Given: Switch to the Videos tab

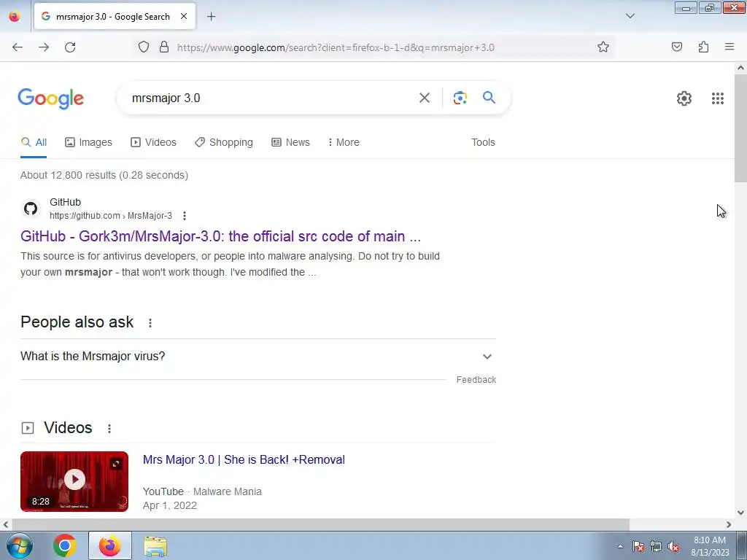Looking at the screenshot, I should click(153, 142).
